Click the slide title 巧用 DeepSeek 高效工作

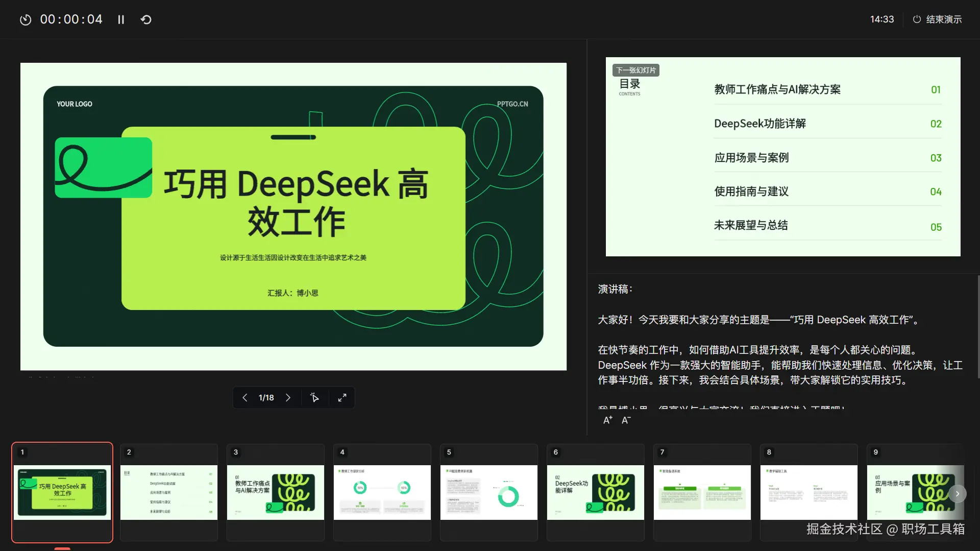[x=296, y=203]
